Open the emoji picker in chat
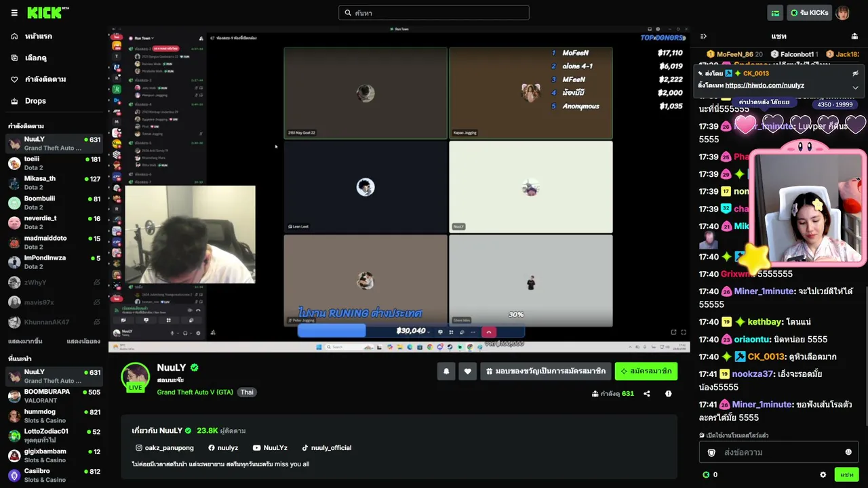Viewport: 868px width, 488px height. click(848, 452)
